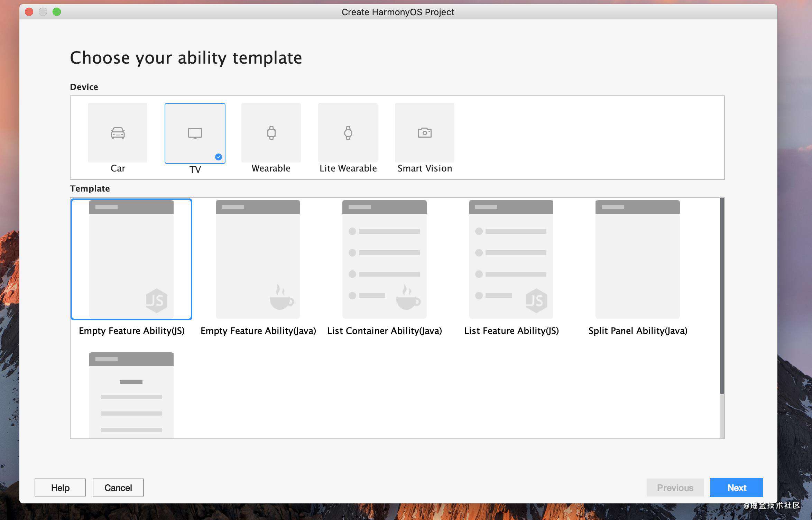Pick the Smart Vision camera icon
Screen dimensions: 812x520
pos(425,133)
